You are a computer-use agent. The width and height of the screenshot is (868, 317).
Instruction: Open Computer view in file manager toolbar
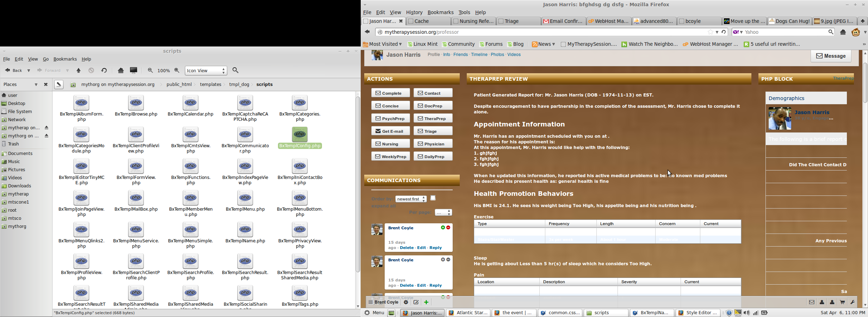[x=134, y=70]
